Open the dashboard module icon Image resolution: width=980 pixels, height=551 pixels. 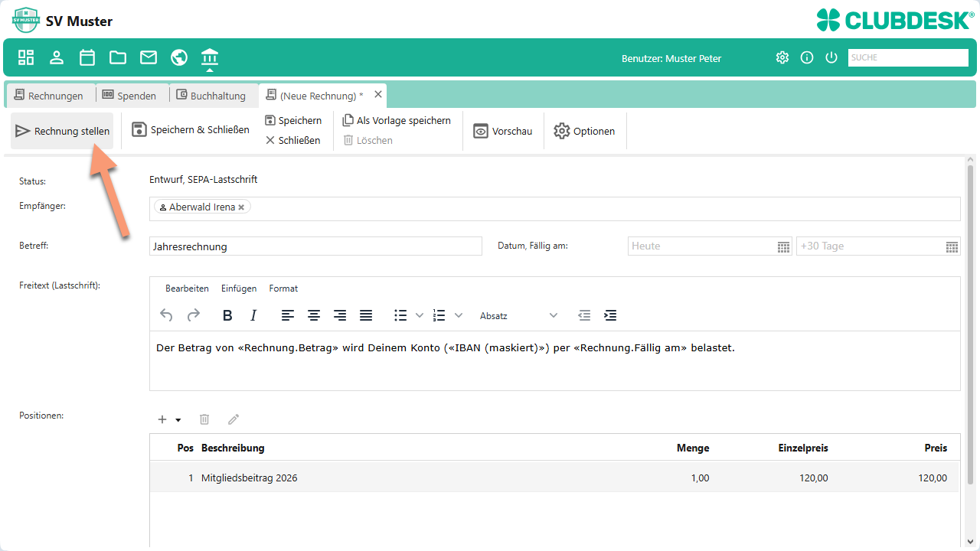pyautogui.click(x=26, y=57)
